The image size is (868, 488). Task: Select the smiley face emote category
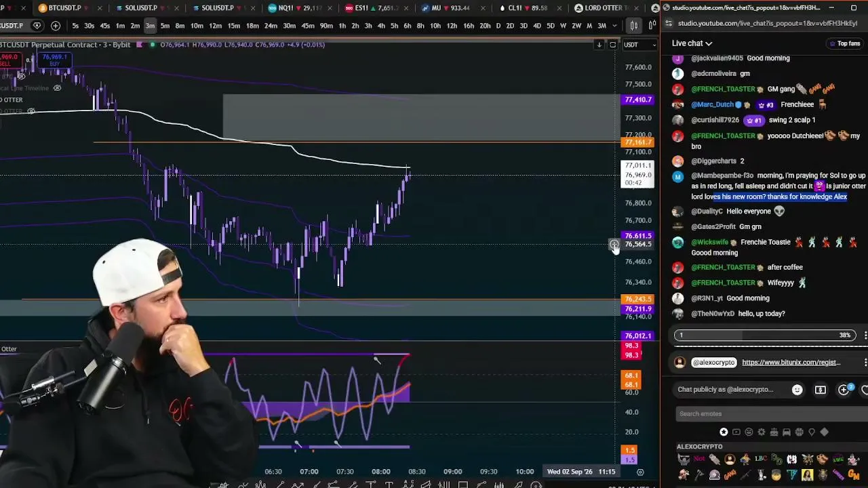pyautogui.click(x=749, y=432)
